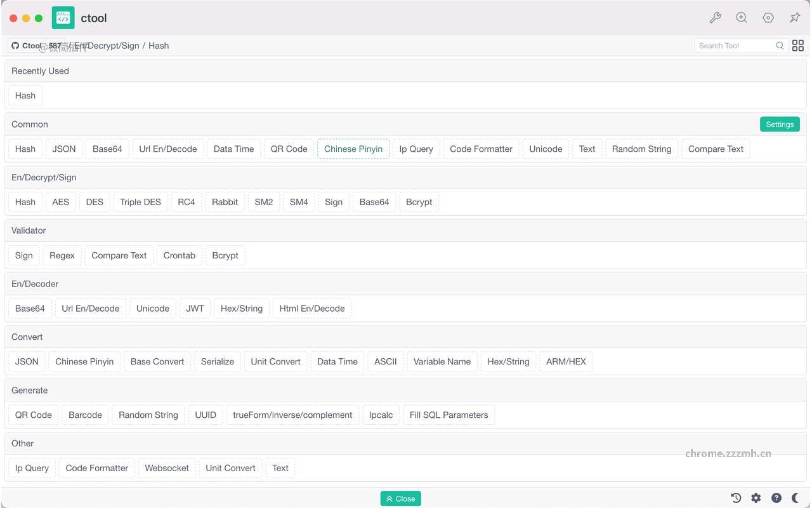The height and width of the screenshot is (508, 812).
Task: Open Code Formatter in the Other section
Action: 97,469
